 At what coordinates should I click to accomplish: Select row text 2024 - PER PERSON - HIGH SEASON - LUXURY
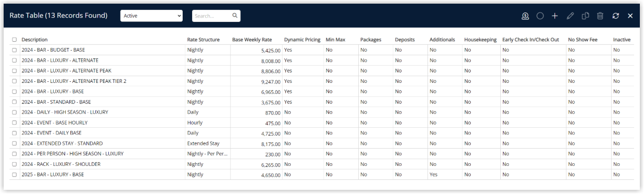[72, 154]
